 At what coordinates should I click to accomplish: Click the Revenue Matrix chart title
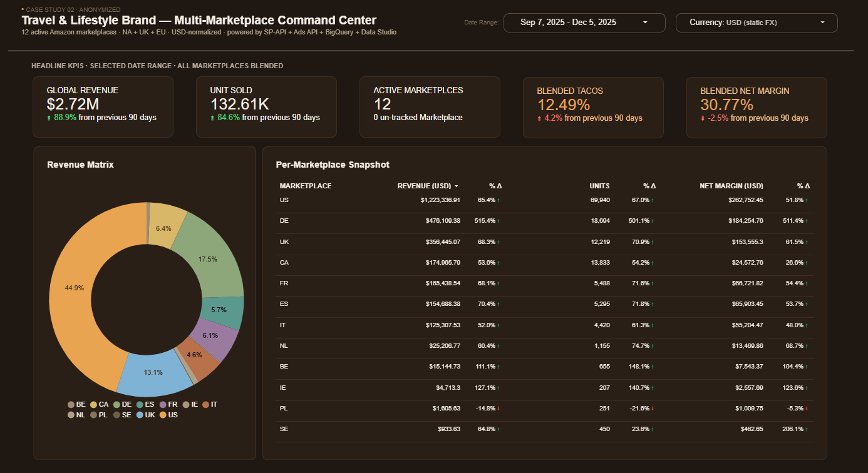click(80, 165)
